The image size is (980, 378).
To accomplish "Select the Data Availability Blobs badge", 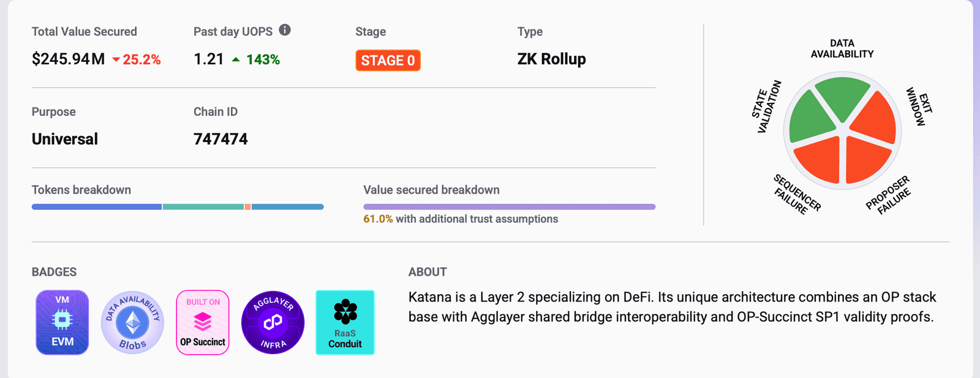I will point(132,322).
